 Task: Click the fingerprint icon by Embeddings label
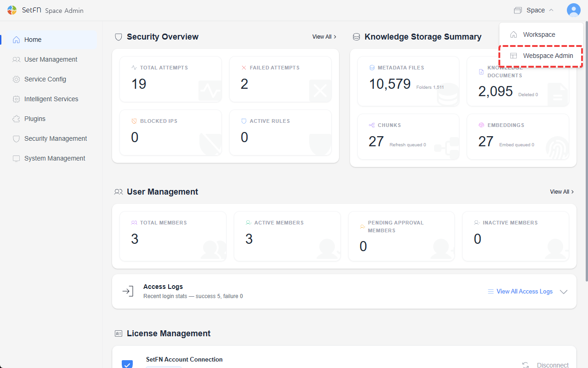[x=481, y=125]
